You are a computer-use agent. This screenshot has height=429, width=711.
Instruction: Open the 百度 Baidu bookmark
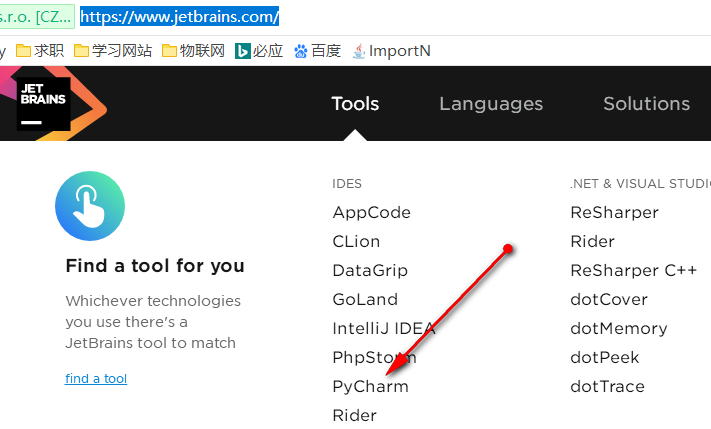coord(317,51)
